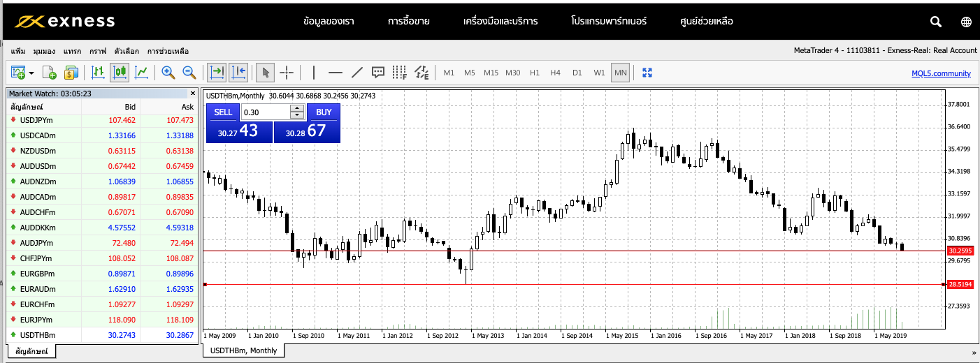This screenshot has height=363, width=980.
Task: Select the สัญลักษณ์ tab below Market Watch
Action: pos(31,351)
